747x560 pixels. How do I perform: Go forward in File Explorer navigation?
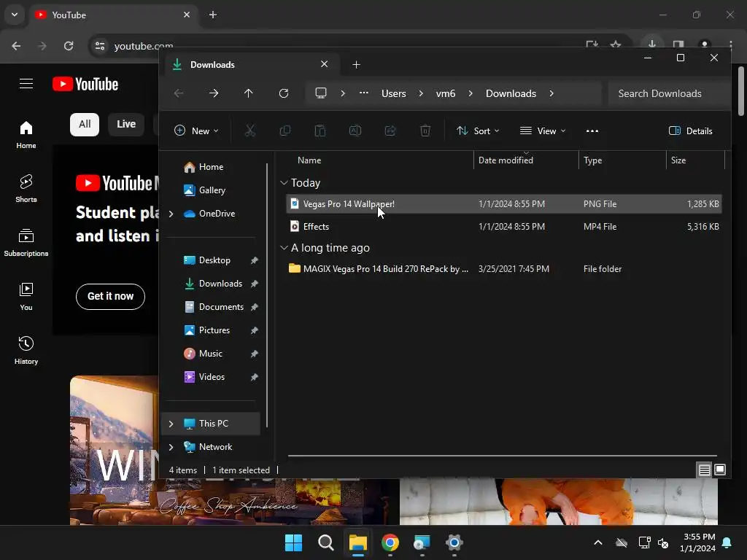click(x=214, y=93)
